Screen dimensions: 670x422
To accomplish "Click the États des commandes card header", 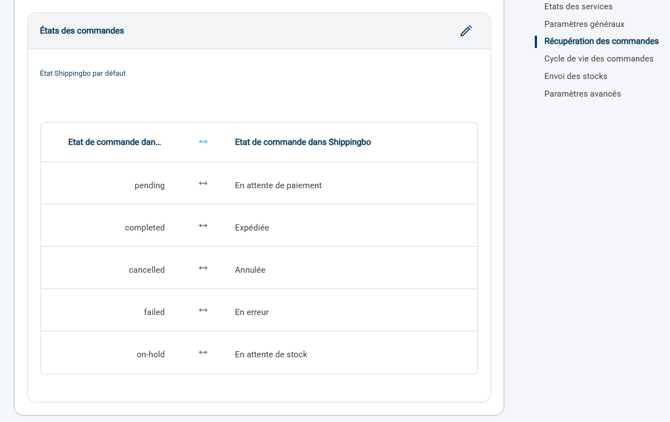I will [259, 31].
